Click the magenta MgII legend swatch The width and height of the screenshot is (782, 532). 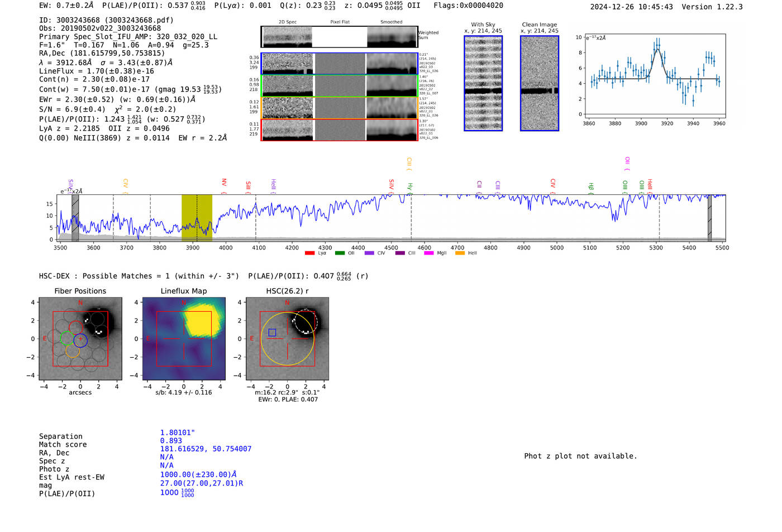429,253
